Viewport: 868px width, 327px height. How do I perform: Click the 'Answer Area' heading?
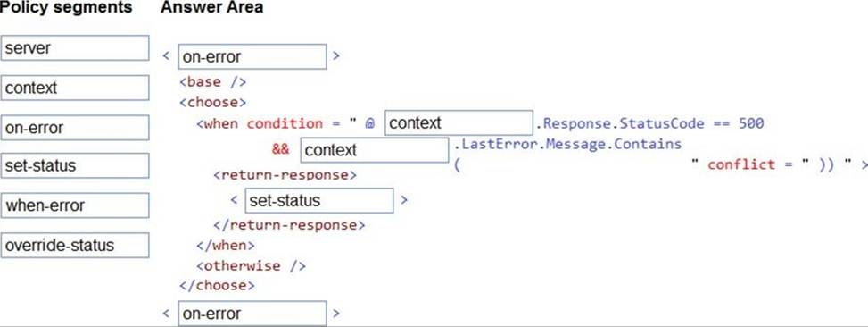(212, 7)
